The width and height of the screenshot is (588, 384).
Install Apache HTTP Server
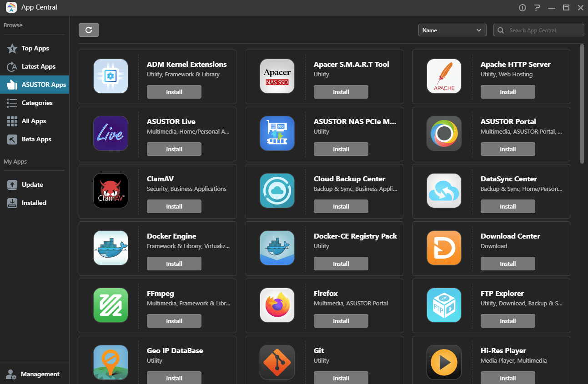(x=508, y=92)
